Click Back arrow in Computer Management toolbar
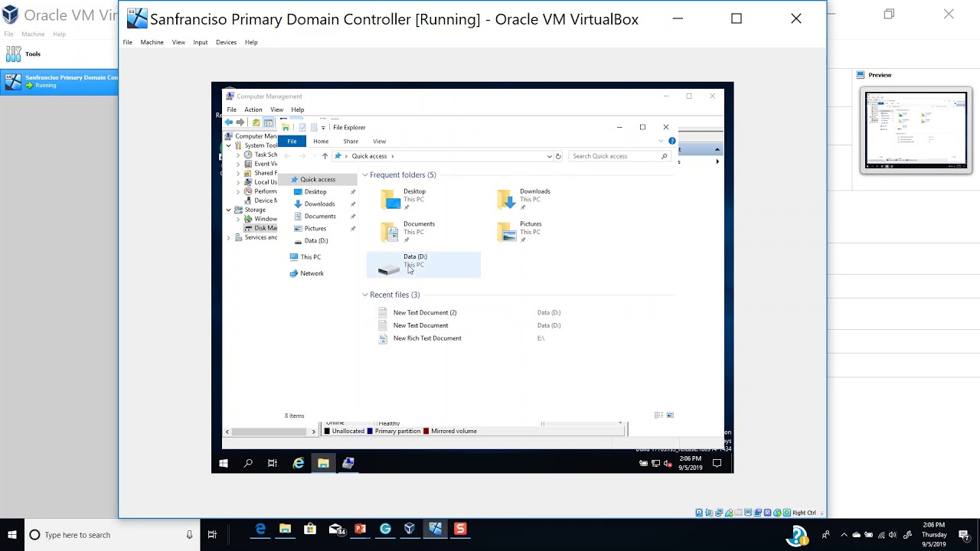980x551 pixels. click(x=228, y=122)
